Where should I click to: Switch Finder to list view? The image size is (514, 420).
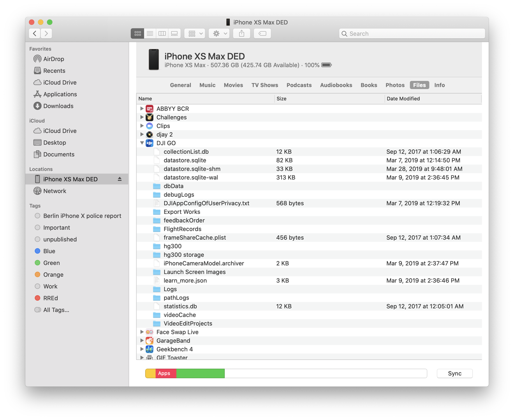(x=150, y=34)
